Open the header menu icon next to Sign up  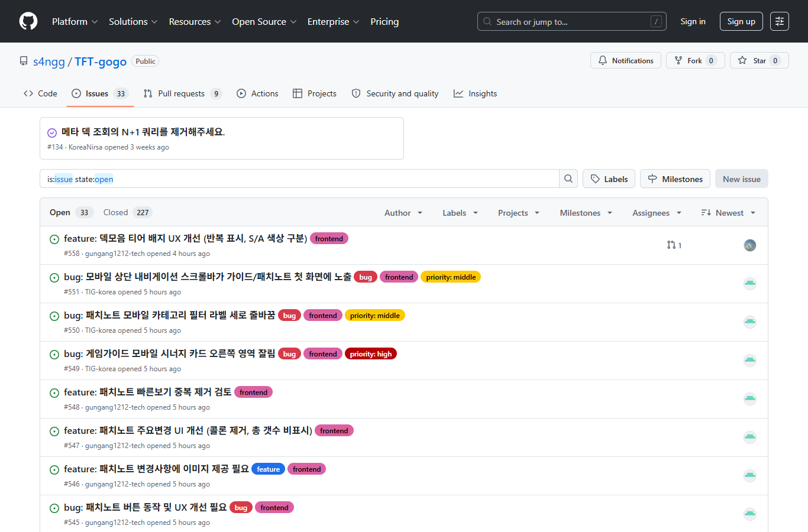point(780,21)
